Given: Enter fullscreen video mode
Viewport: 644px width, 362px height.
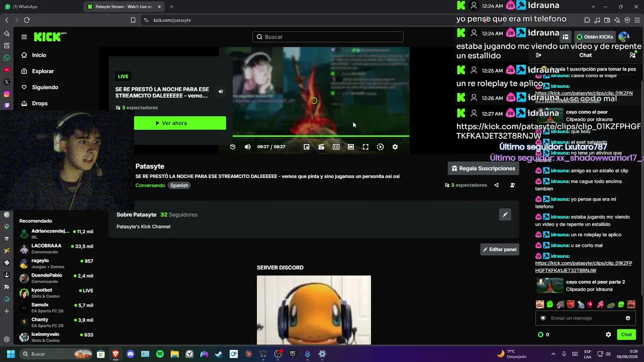Looking at the screenshot, I should point(366,147).
